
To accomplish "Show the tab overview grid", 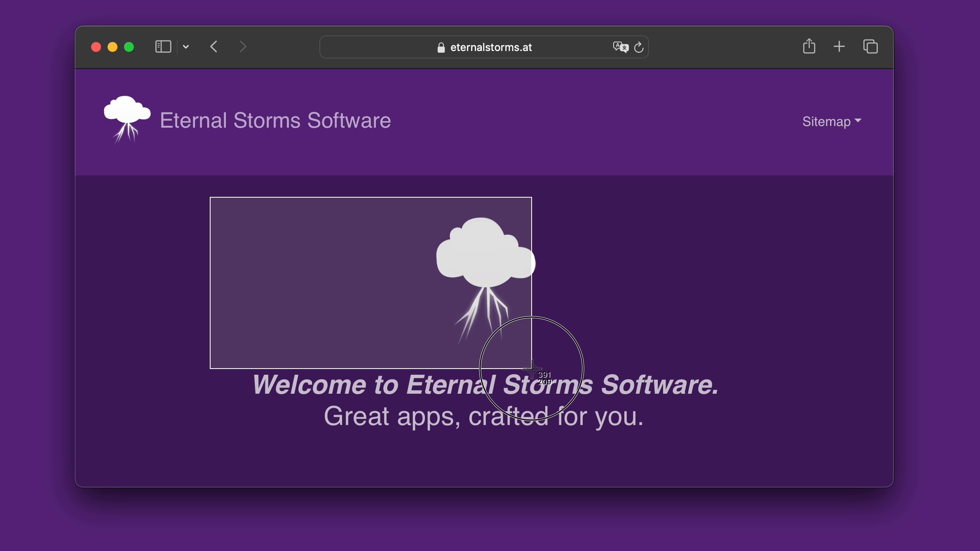I will tap(870, 46).
